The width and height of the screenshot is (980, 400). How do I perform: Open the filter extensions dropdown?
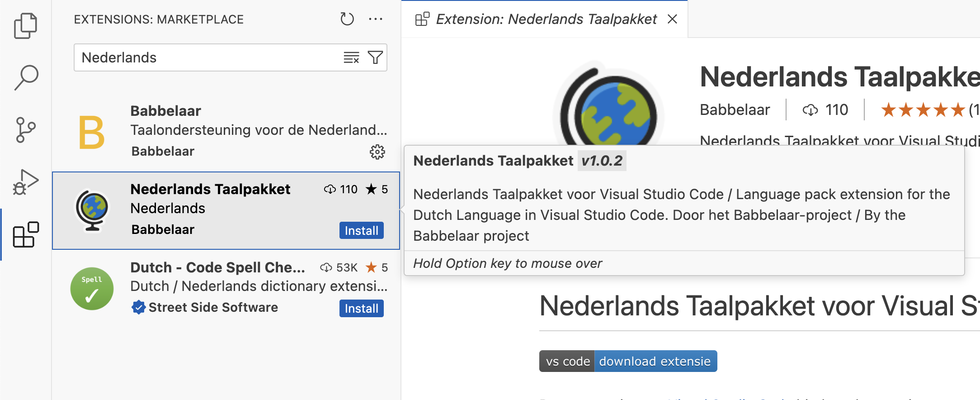coord(375,57)
